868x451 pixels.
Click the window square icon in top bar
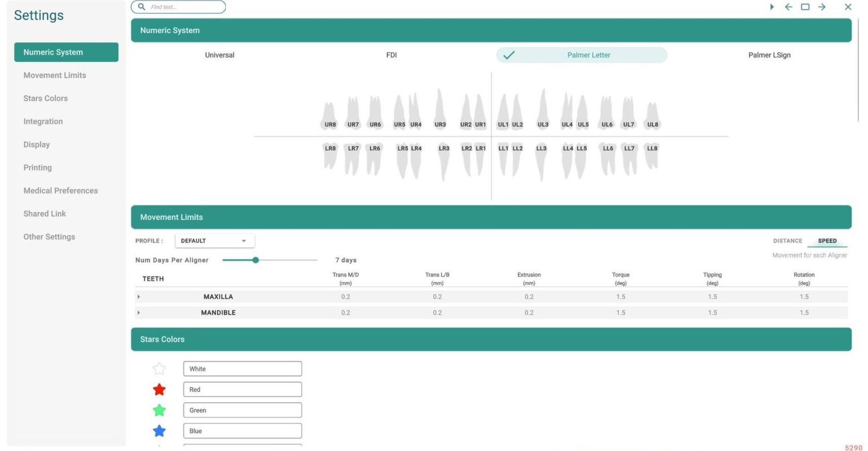805,7
